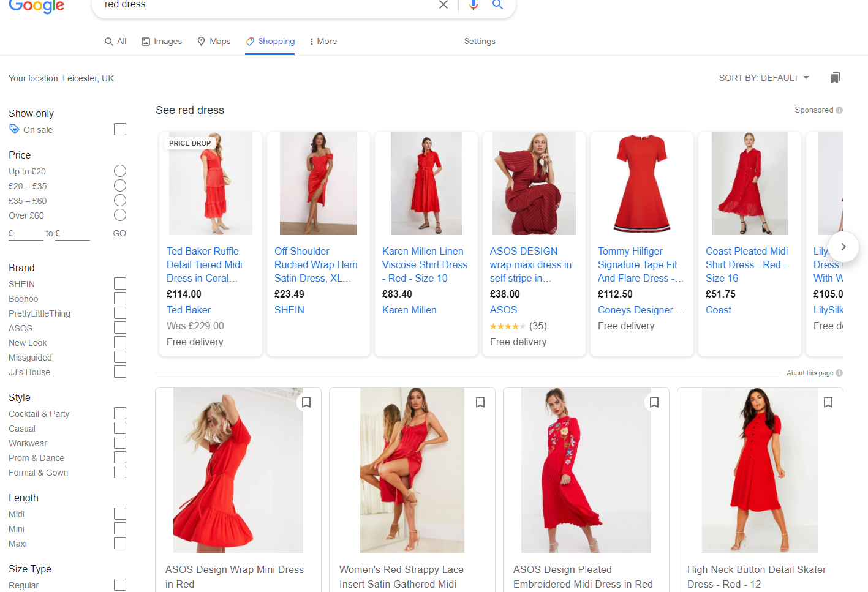The width and height of the screenshot is (868, 592).
Task: Check the ASOS brand filter
Action: (x=120, y=328)
